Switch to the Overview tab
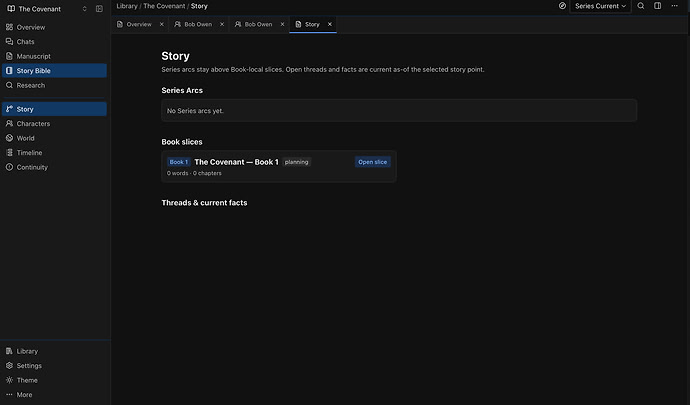The height and width of the screenshot is (405, 690). pos(139,25)
